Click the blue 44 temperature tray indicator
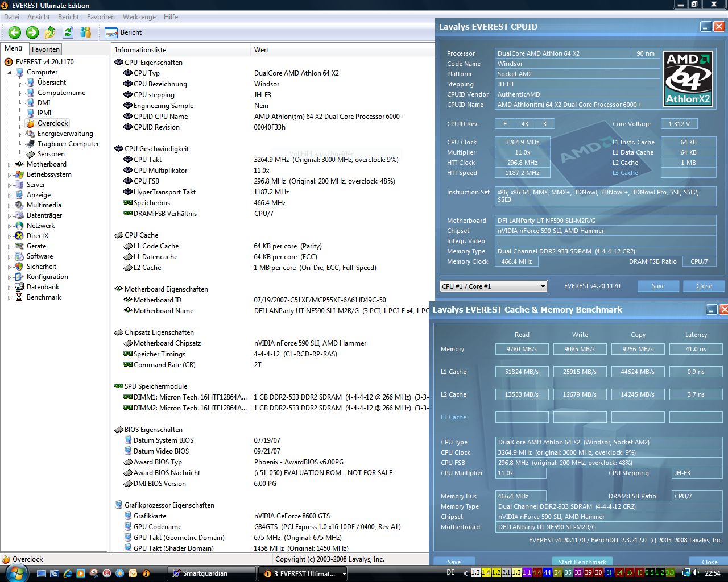 click(547, 572)
